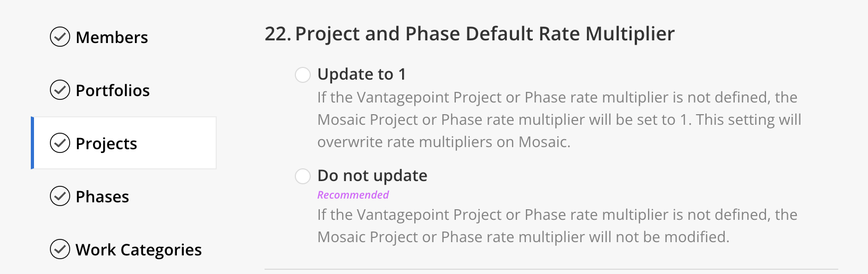The height and width of the screenshot is (274, 868).
Task: Click the checkmark icon beside Members
Action: [x=60, y=37]
